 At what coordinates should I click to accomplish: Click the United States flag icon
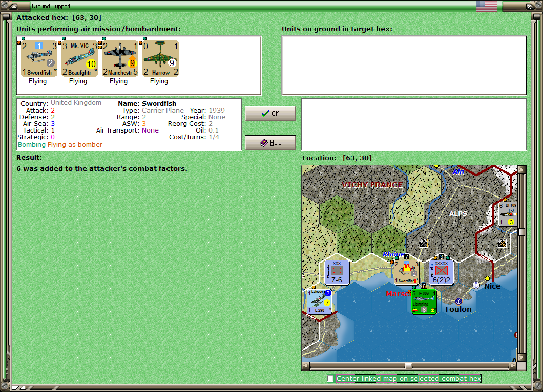[487, 6]
